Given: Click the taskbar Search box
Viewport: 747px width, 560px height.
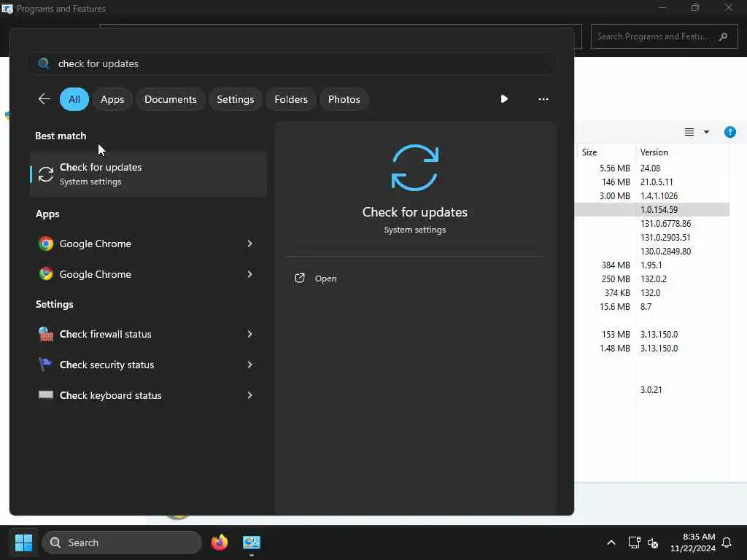Looking at the screenshot, I should [122, 542].
